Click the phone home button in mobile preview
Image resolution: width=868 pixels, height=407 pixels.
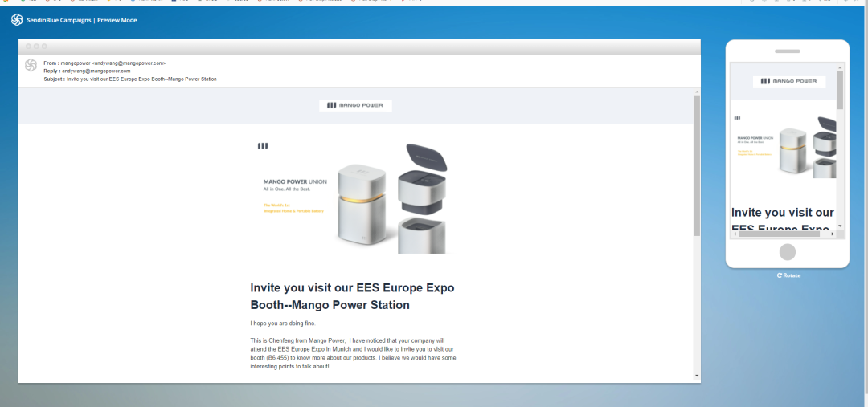coord(787,252)
